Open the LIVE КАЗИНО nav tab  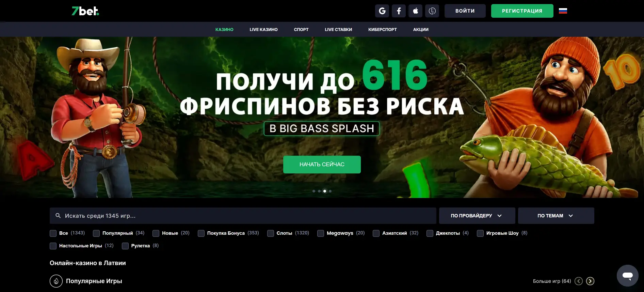tap(263, 30)
